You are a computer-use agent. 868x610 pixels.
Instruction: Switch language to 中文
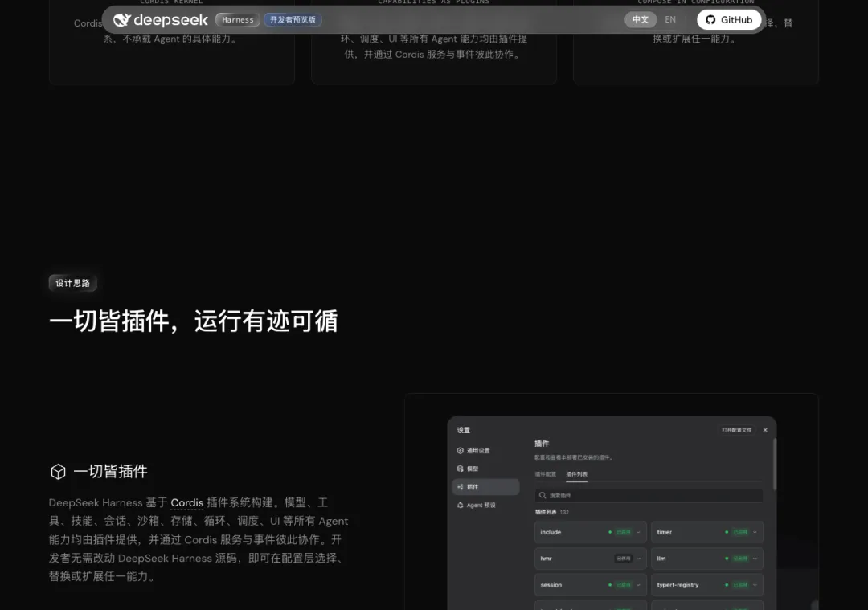pyautogui.click(x=641, y=20)
